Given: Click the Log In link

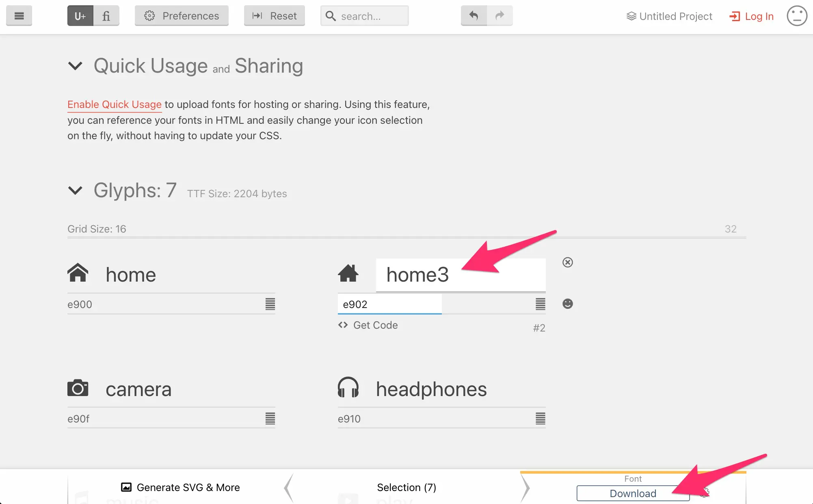Looking at the screenshot, I should 752,16.
